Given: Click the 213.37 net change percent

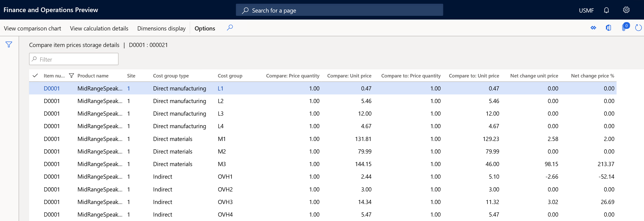Looking at the screenshot, I should [606, 164].
